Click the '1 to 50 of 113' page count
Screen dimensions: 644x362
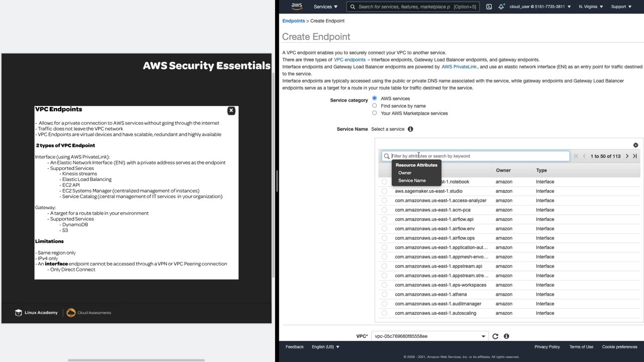[605, 156]
